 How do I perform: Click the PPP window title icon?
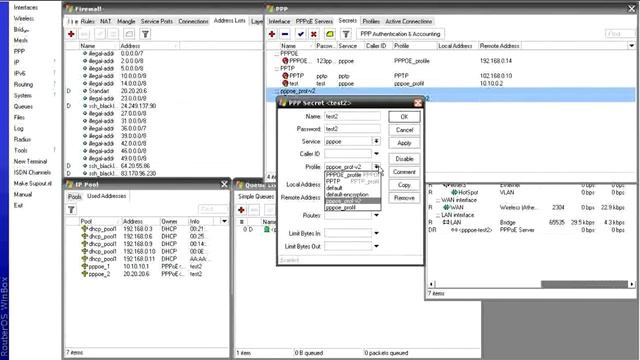tap(270, 9)
